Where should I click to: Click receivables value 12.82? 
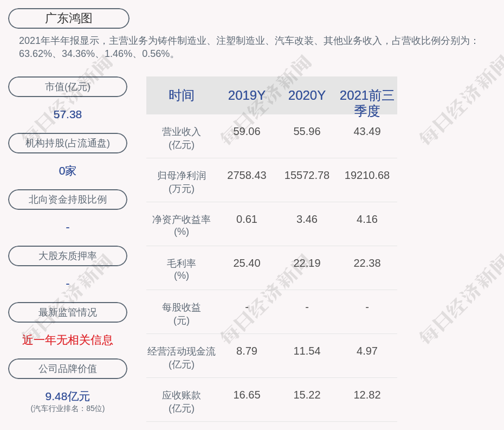click(x=367, y=395)
